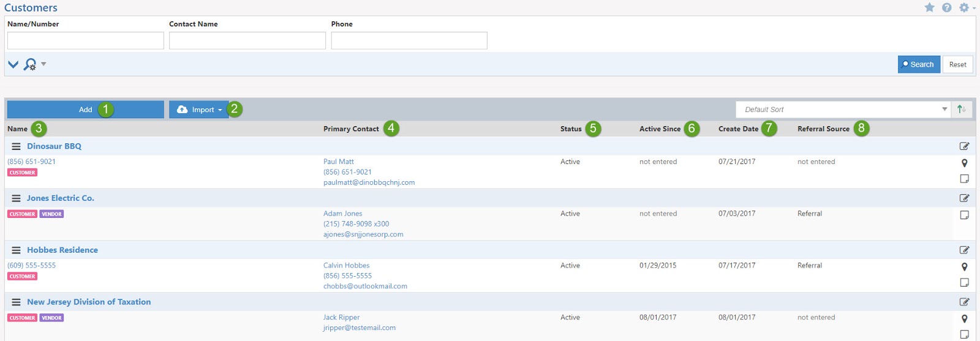The image size is (980, 341).
Task: Open hamburger menu for Hobbes Residence
Action: (x=16, y=250)
